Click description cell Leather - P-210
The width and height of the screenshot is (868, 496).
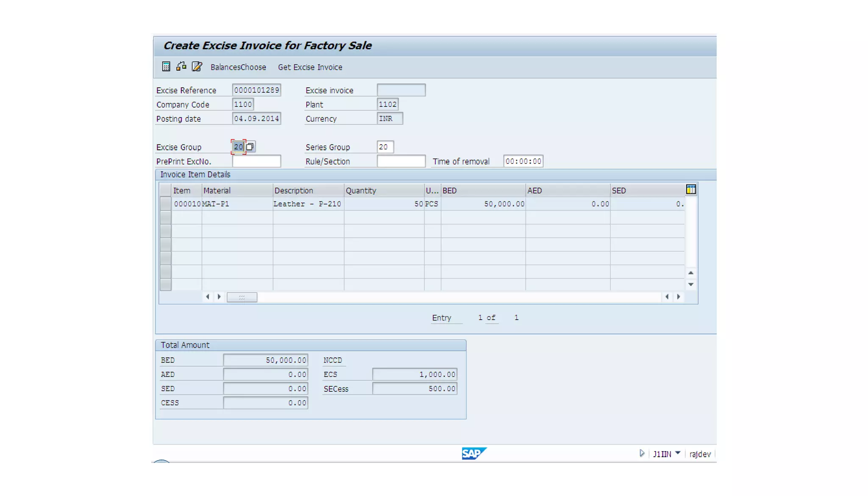click(308, 204)
